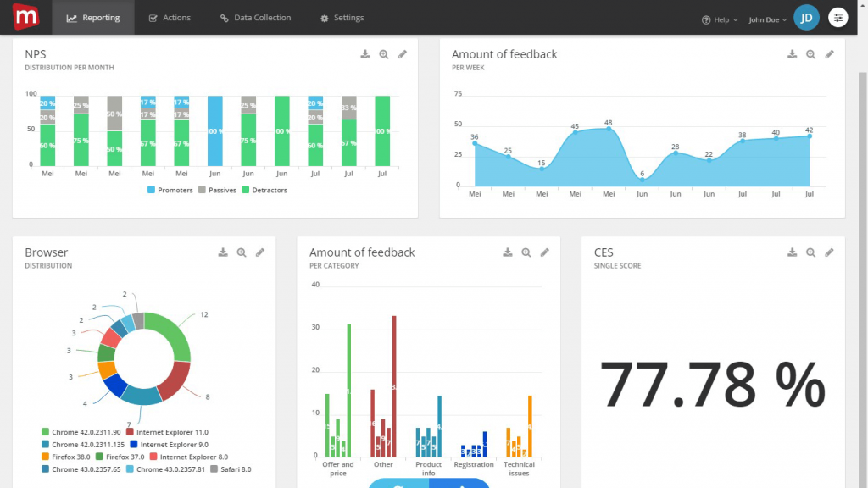Switch to Data Collection
The height and width of the screenshot is (488, 868).
[255, 18]
